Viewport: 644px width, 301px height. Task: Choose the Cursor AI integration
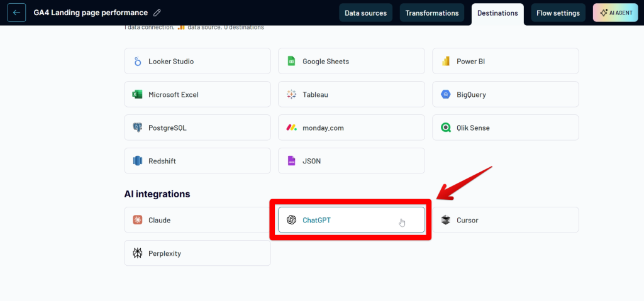(506, 220)
